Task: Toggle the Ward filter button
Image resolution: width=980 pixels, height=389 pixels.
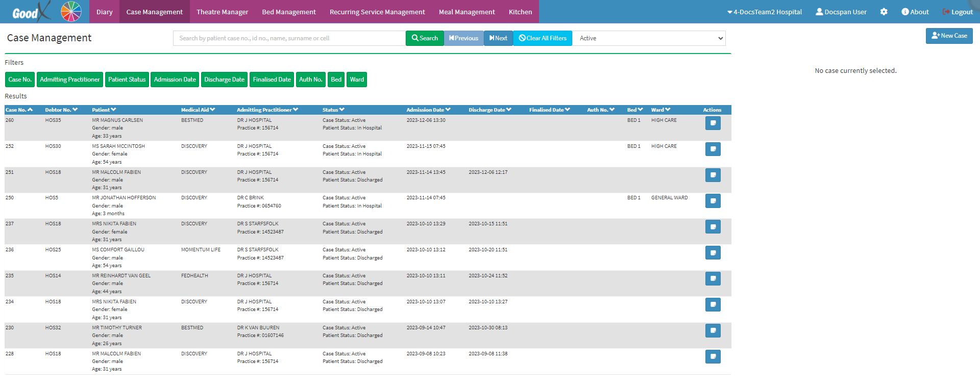Action: pos(357,80)
